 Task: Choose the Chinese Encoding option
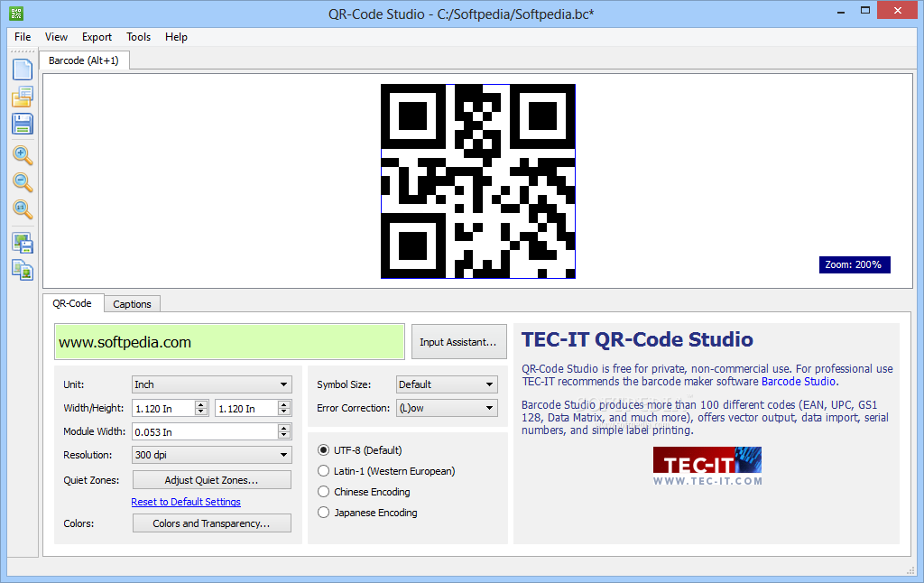coord(323,492)
